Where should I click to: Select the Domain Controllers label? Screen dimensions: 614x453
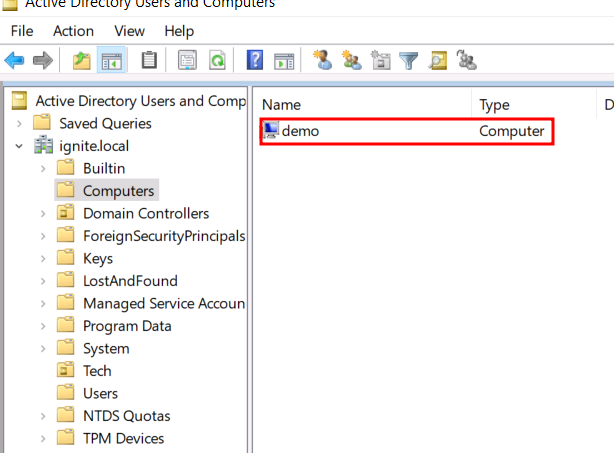(x=146, y=213)
